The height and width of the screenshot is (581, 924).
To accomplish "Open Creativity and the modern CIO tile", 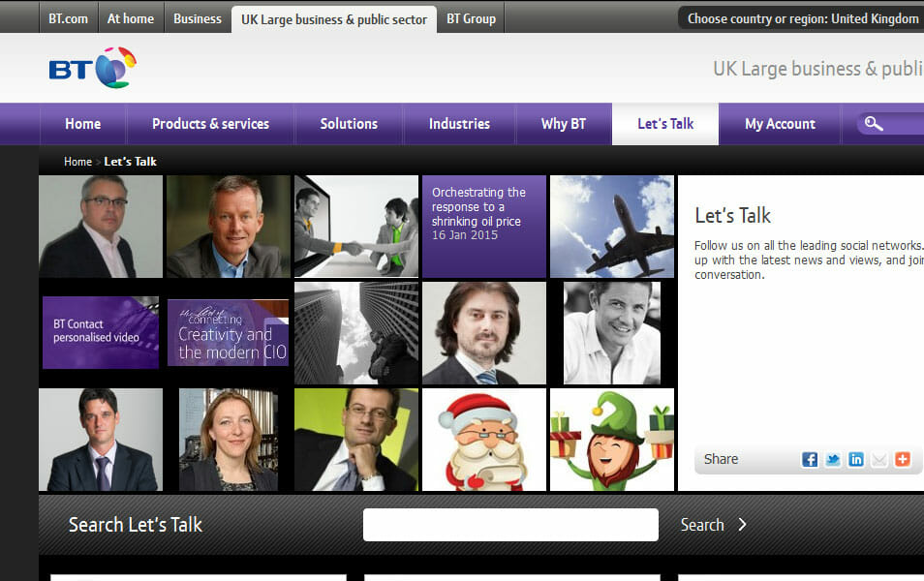I will pos(228,333).
